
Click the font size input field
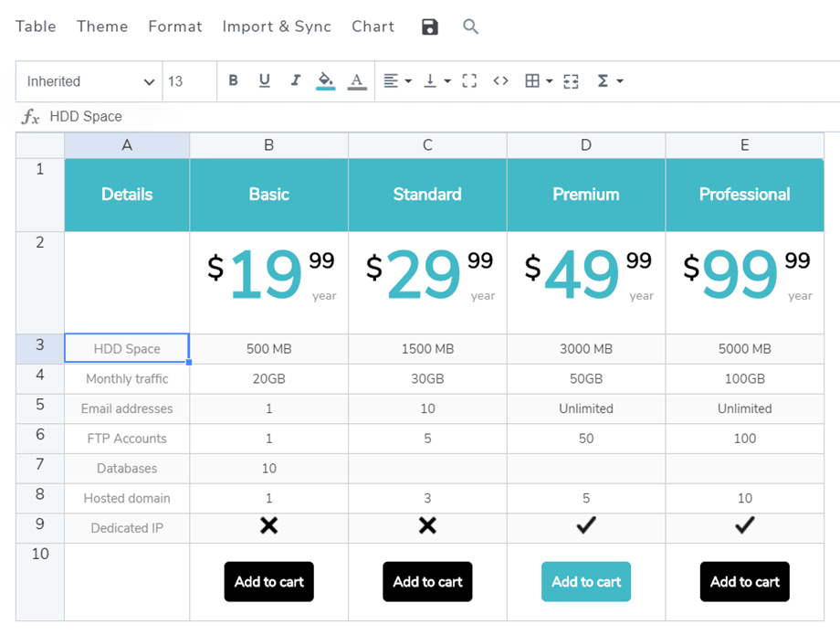pyautogui.click(x=188, y=81)
